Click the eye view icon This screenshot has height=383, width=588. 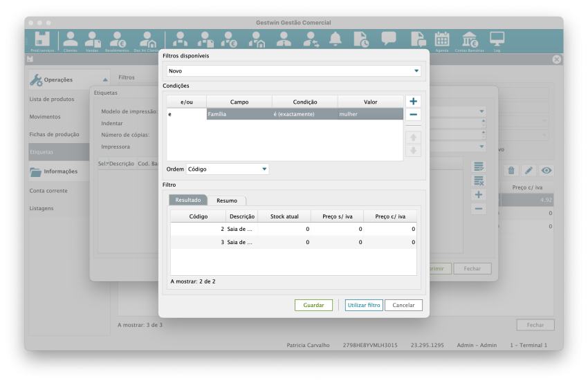(x=546, y=170)
